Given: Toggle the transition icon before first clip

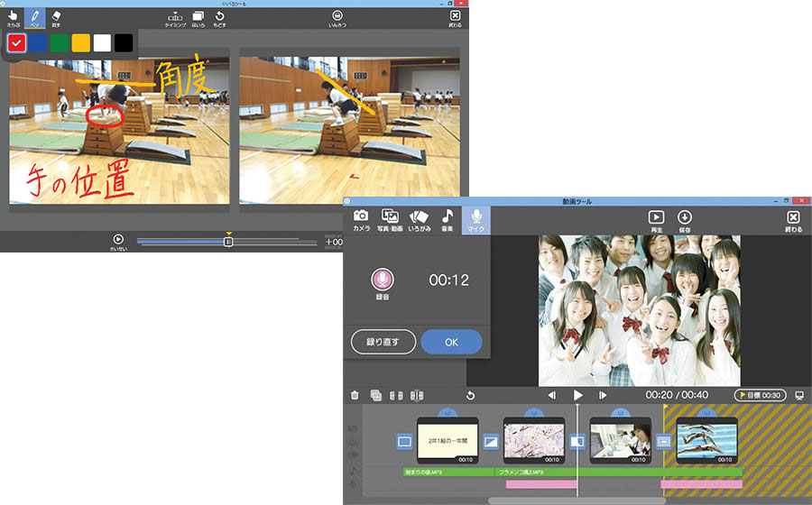Looking at the screenshot, I should point(404,441).
